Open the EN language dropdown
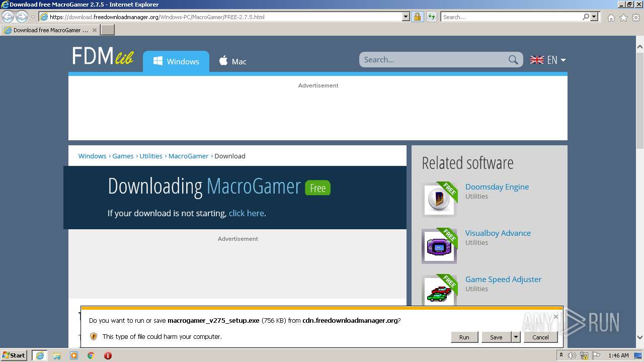This screenshot has width=644, height=362. (x=556, y=60)
